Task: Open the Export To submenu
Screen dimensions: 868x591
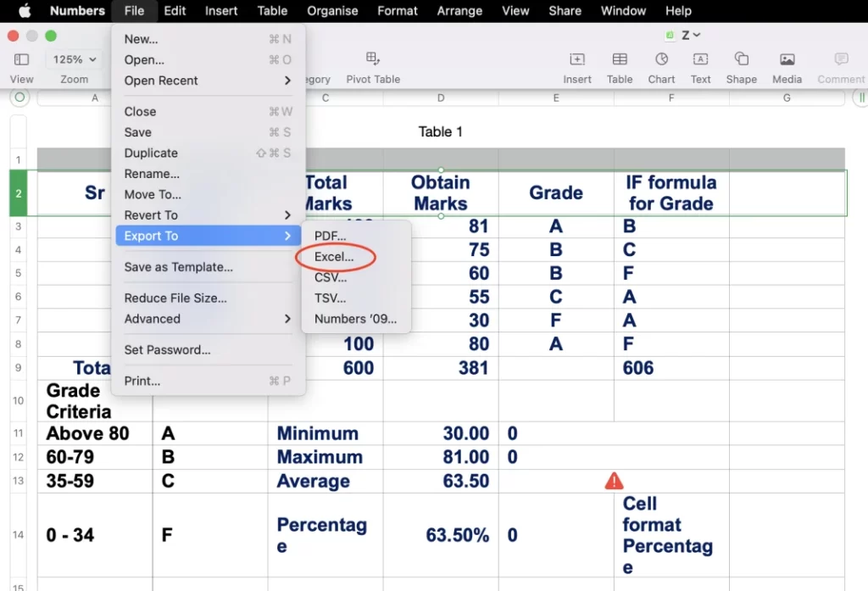Action: (x=209, y=236)
